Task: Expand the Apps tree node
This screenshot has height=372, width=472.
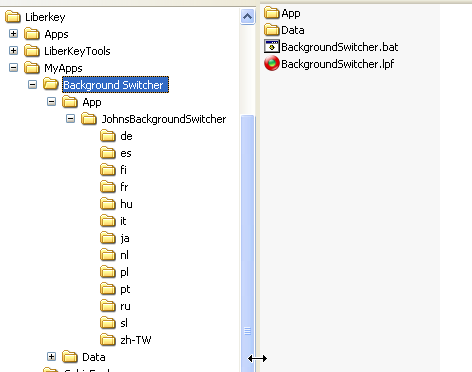Action: [13, 34]
